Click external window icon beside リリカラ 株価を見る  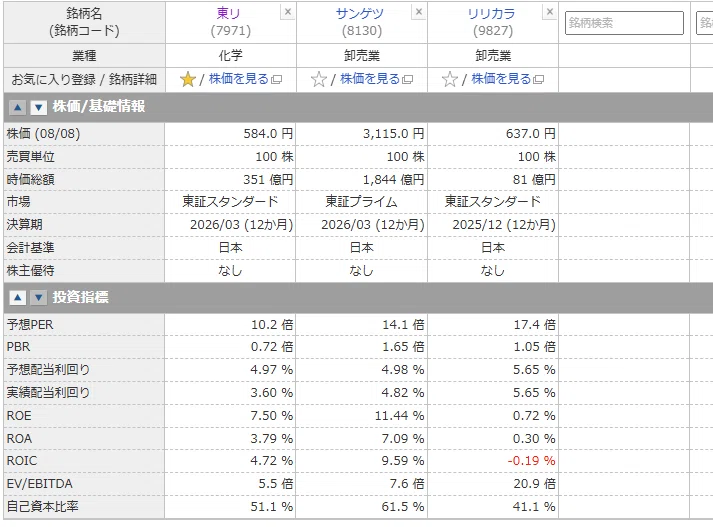pyautogui.click(x=538, y=80)
